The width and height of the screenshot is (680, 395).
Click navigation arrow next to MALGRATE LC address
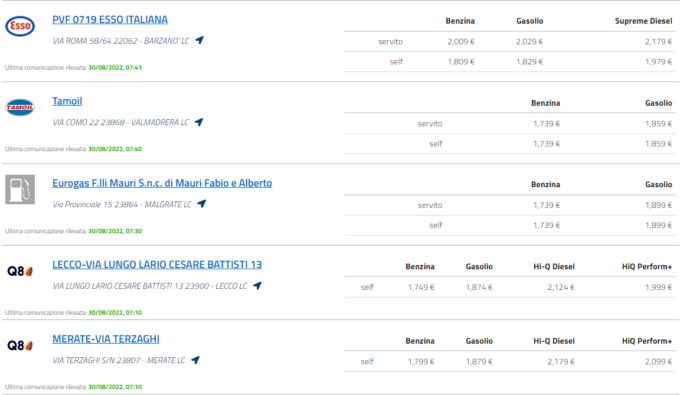(x=202, y=203)
